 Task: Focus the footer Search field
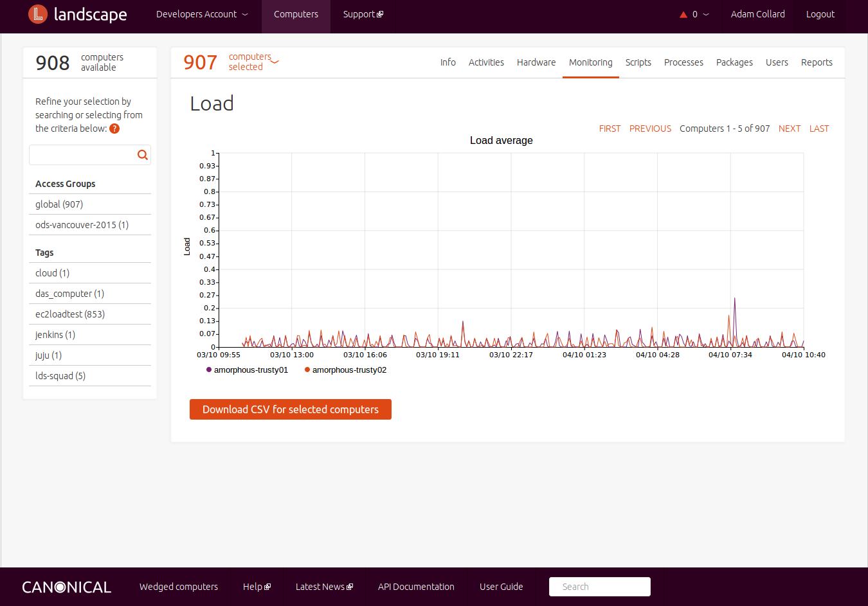(600, 587)
